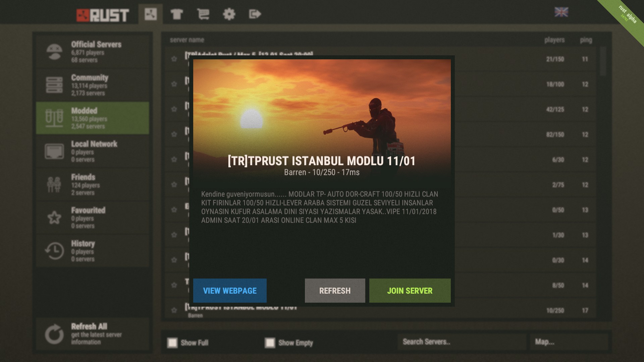Click the server description text beginning 'Kendine guveniyormusun'
The image size is (644, 362).
tap(320, 207)
